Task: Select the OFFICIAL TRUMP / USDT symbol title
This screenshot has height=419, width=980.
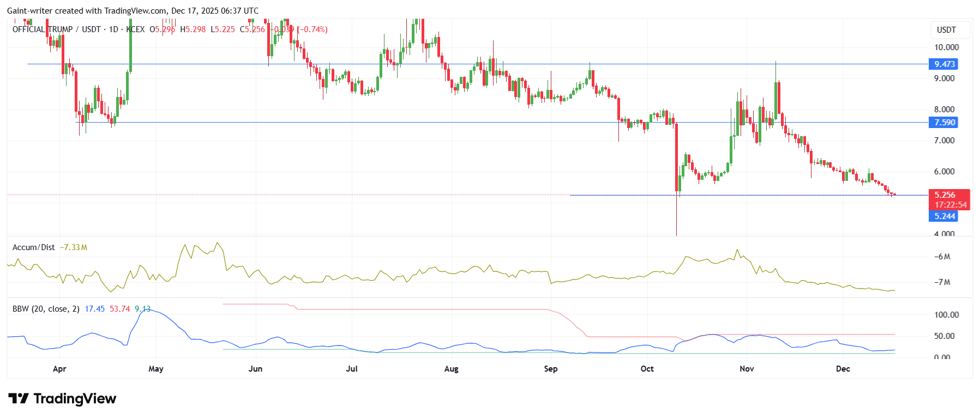Action: click(x=57, y=29)
